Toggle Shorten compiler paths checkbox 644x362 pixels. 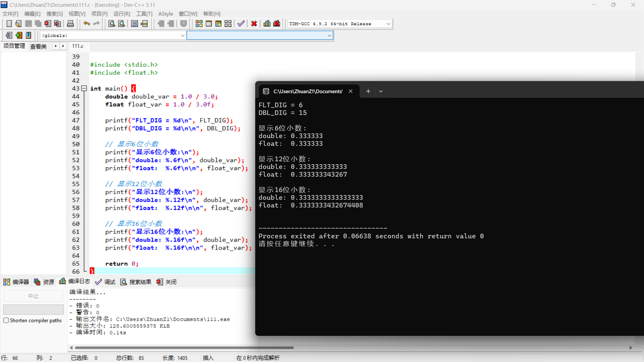(6, 320)
